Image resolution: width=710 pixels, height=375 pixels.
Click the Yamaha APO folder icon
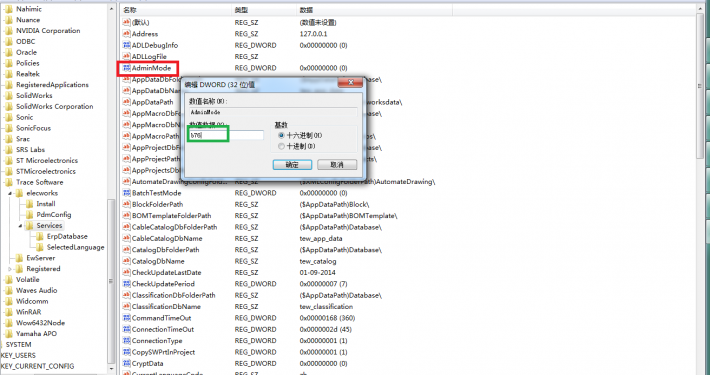tap(9, 334)
